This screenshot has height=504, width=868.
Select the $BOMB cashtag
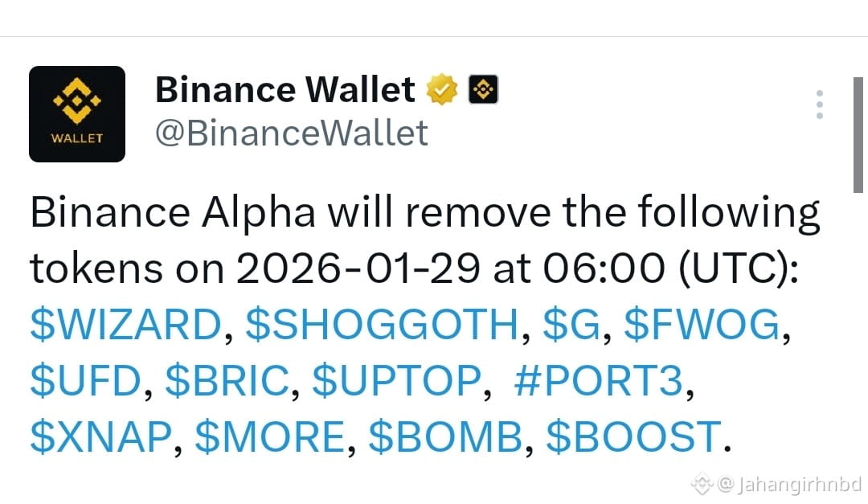pos(444,436)
